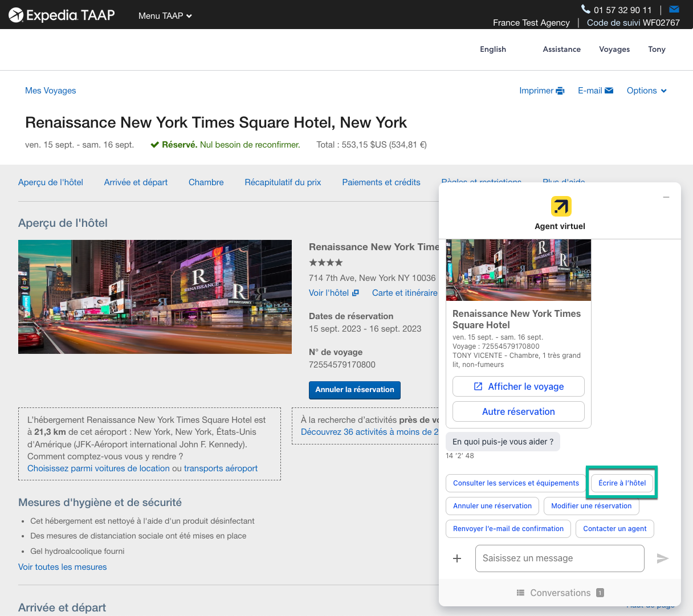Screen dimensions: 693x616
Task: Open the Conversations footer tab
Action: click(560, 593)
